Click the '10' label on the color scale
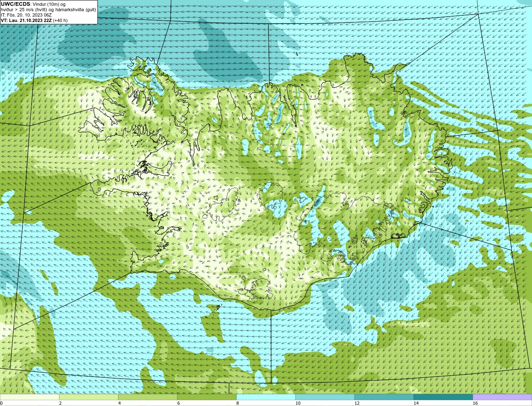This screenshot has height=406, width=532. (x=298, y=403)
